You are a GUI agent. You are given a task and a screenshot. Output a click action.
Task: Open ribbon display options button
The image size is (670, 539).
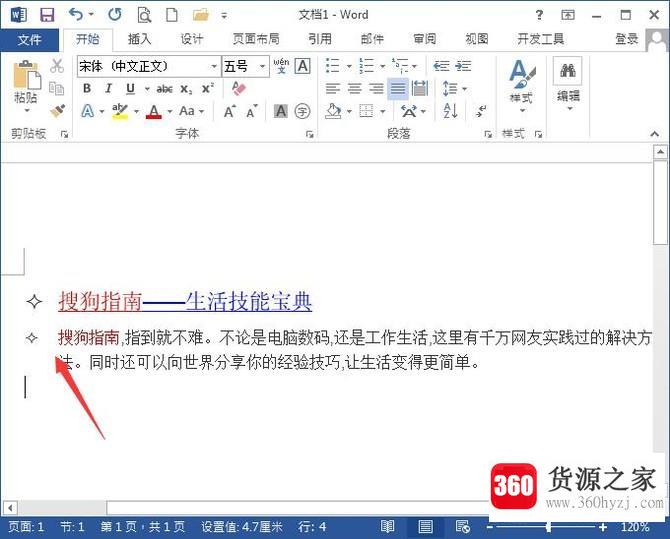tap(568, 15)
